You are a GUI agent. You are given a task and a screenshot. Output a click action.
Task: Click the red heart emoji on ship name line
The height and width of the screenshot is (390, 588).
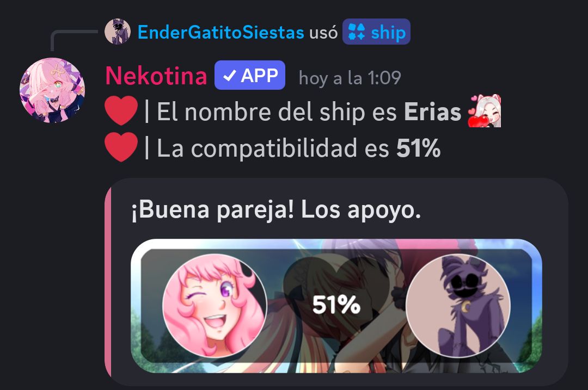[121, 111]
